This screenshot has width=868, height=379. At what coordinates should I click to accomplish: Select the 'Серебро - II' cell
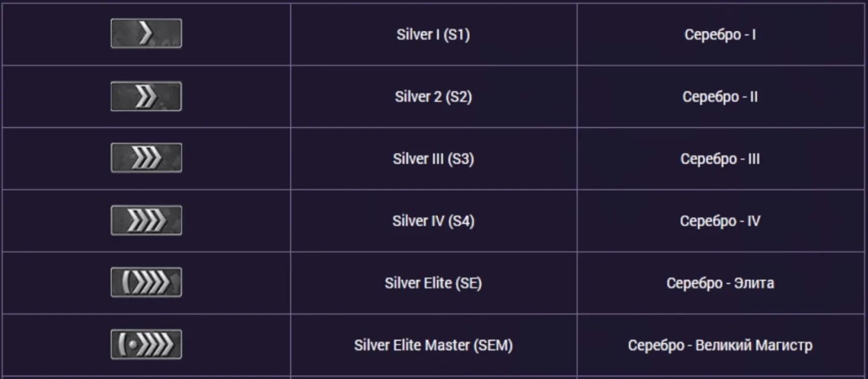click(x=720, y=97)
